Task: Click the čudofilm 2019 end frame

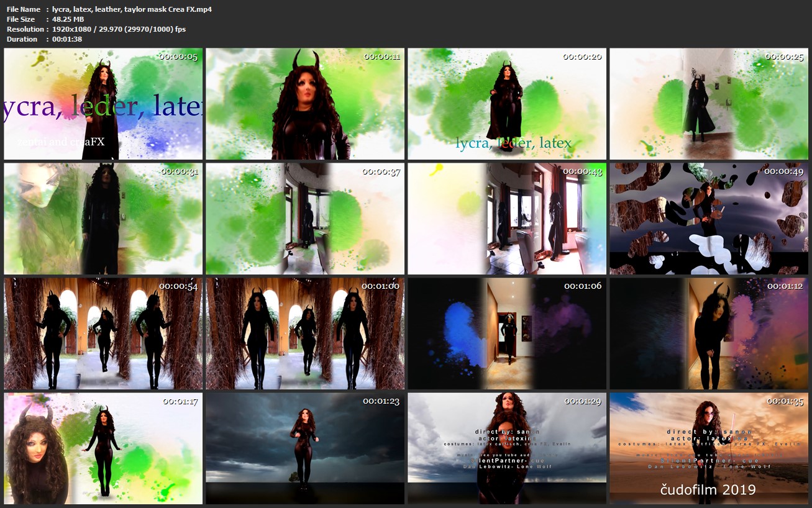Action: click(x=709, y=448)
